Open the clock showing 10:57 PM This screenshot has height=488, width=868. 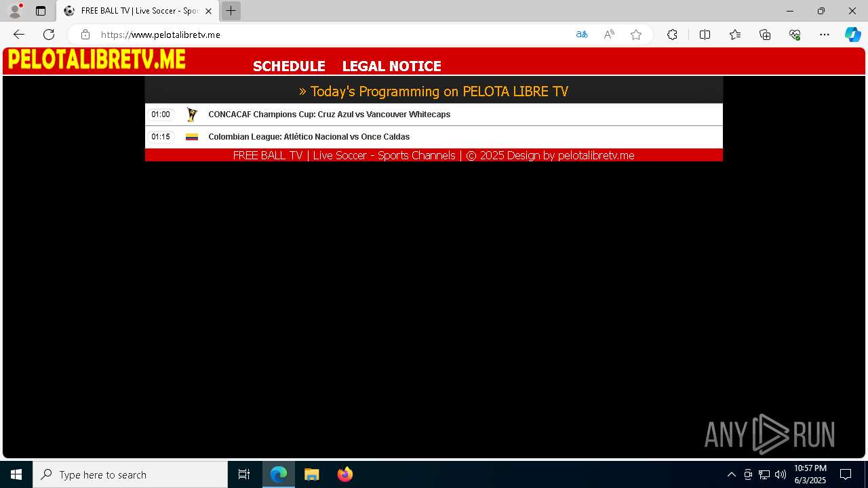click(810, 474)
